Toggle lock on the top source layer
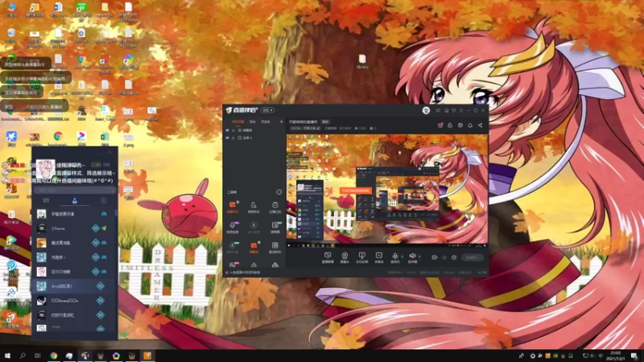The height and width of the screenshot is (362, 644). 233,130
